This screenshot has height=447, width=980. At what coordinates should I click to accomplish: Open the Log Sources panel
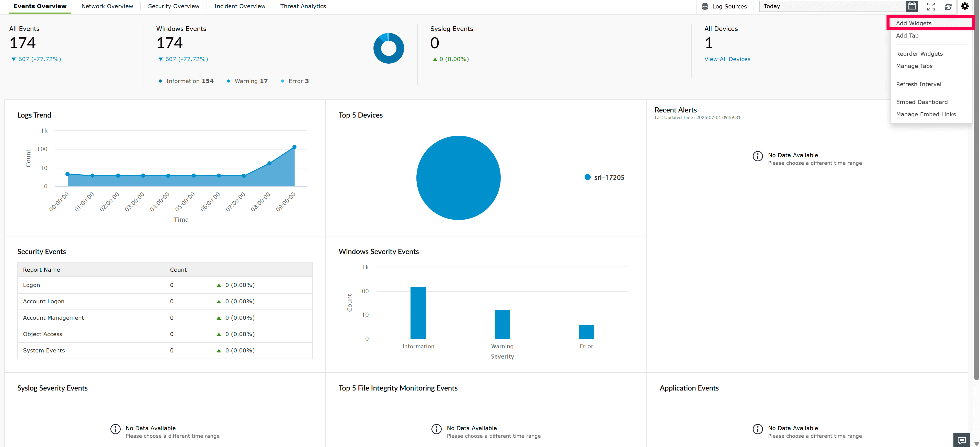[724, 6]
